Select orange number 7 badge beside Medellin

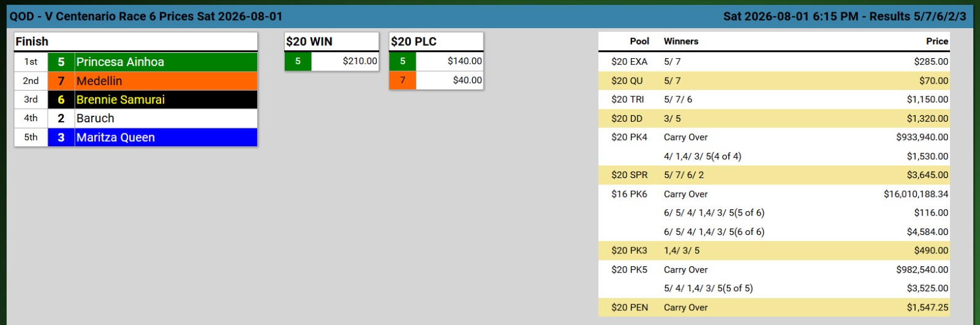tap(61, 81)
